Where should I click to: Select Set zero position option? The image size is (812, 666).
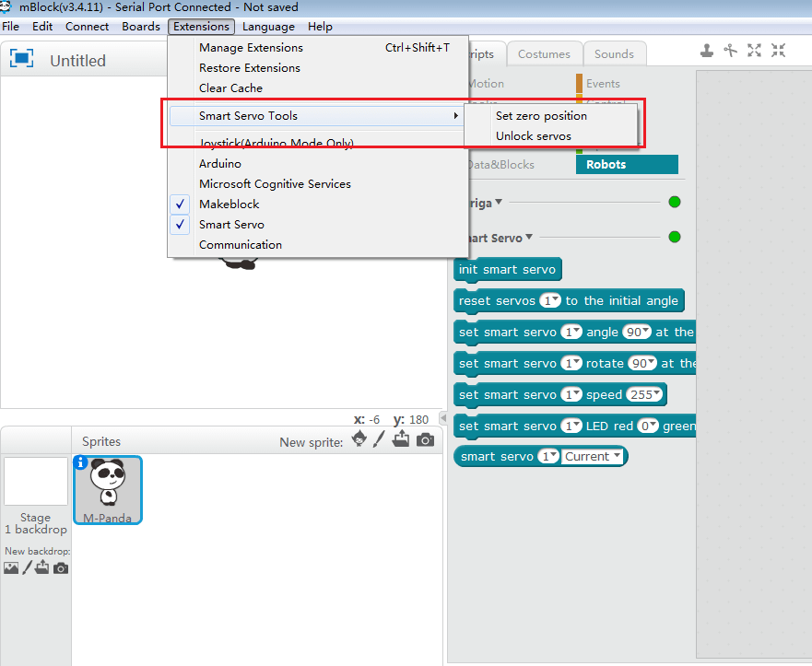550,116
